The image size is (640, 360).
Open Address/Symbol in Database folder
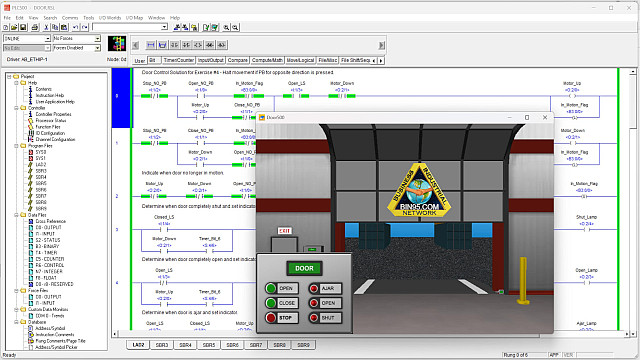(50, 328)
